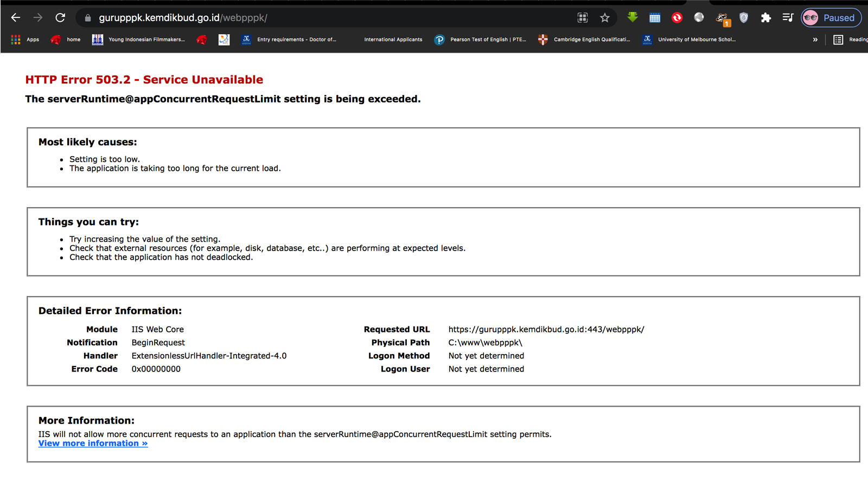The width and height of the screenshot is (868, 488).
Task: Click the browser back arrow
Action: pyautogui.click(x=16, y=18)
